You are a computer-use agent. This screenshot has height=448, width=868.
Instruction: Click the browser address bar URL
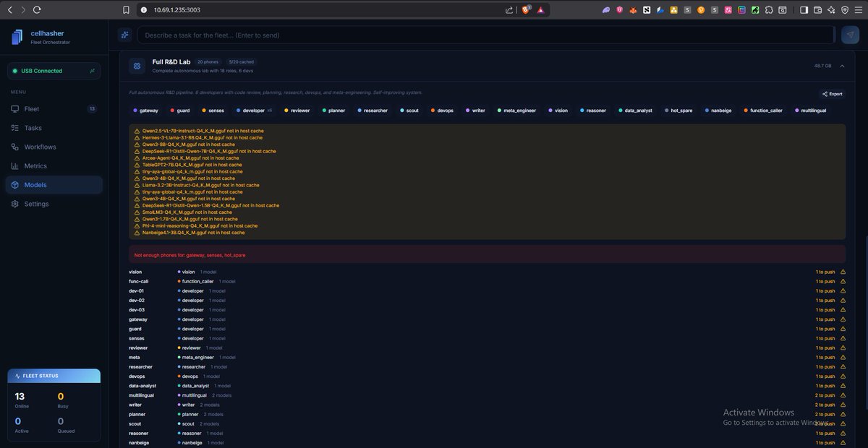click(177, 9)
